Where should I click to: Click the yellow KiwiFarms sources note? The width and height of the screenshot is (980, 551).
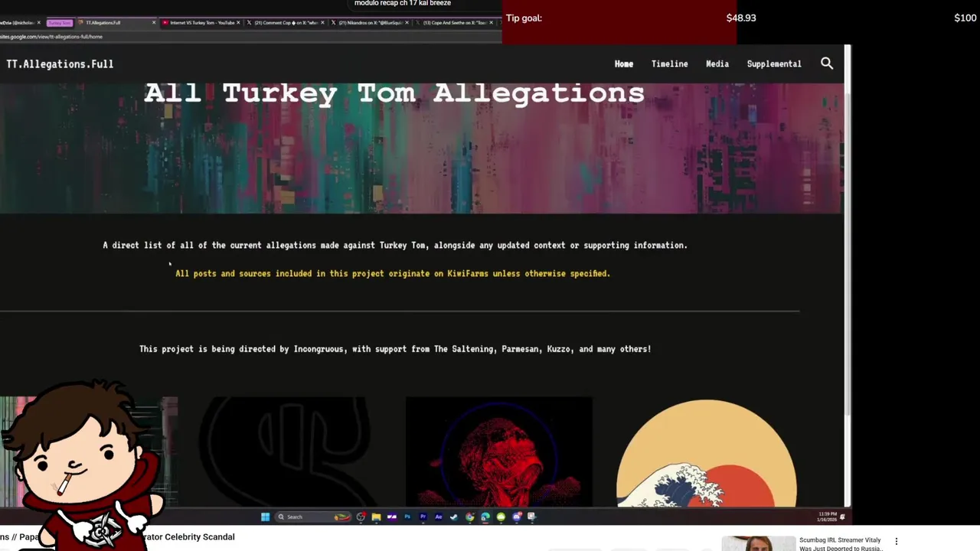click(x=393, y=273)
